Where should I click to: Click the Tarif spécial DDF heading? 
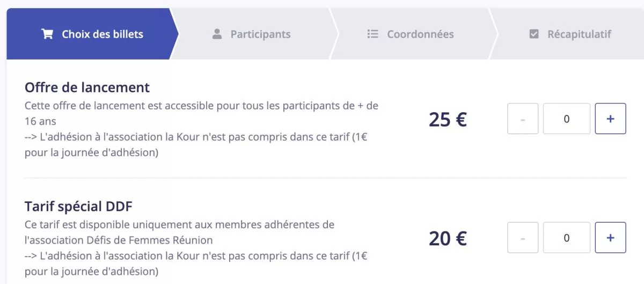78,206
